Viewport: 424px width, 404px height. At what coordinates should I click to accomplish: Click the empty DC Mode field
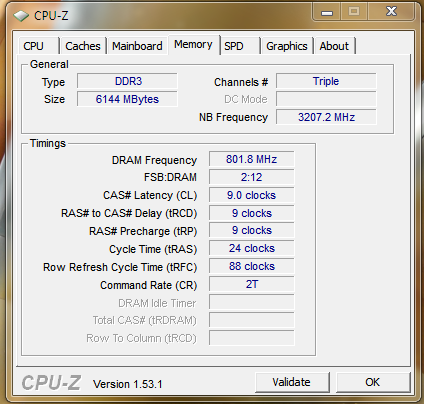pos(326,99)
